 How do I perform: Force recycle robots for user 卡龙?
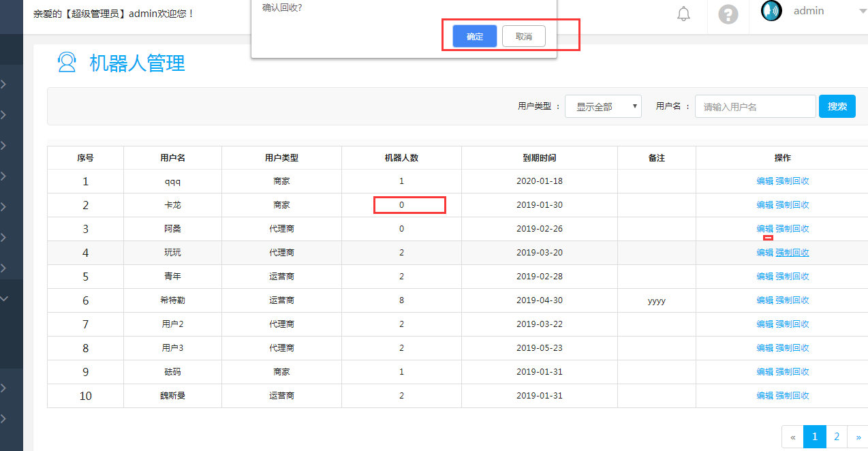[792, 205]
